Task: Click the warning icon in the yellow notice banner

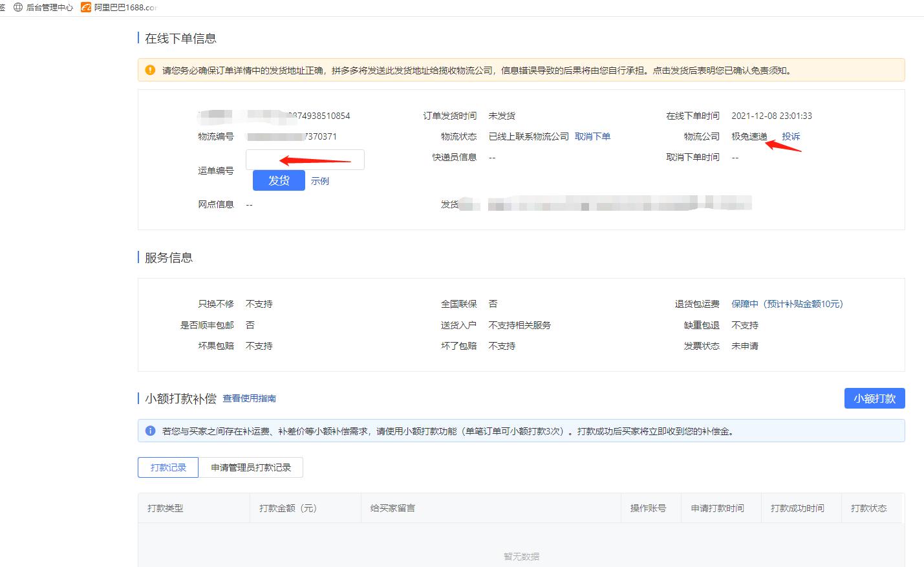Action: point(150,70)
